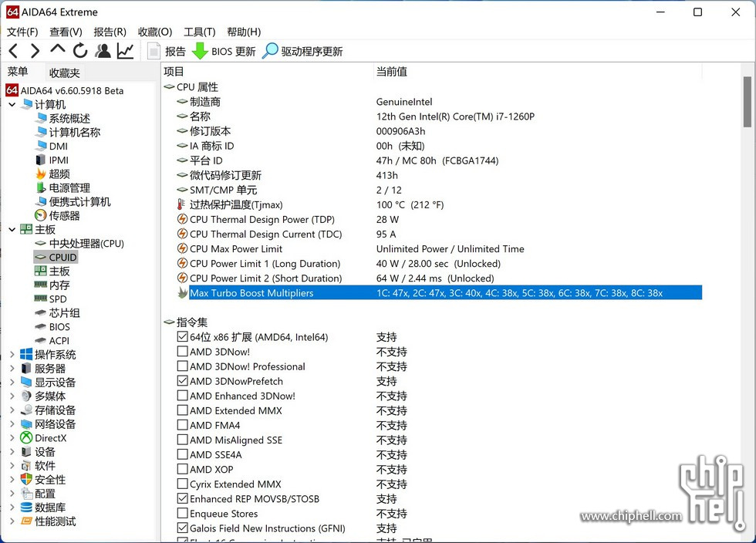
Task: Switch to the 菜单 tab
Action: 18,72
